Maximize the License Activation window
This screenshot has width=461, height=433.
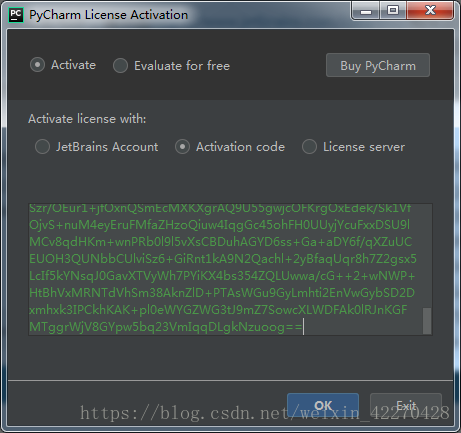coord(393,11)
